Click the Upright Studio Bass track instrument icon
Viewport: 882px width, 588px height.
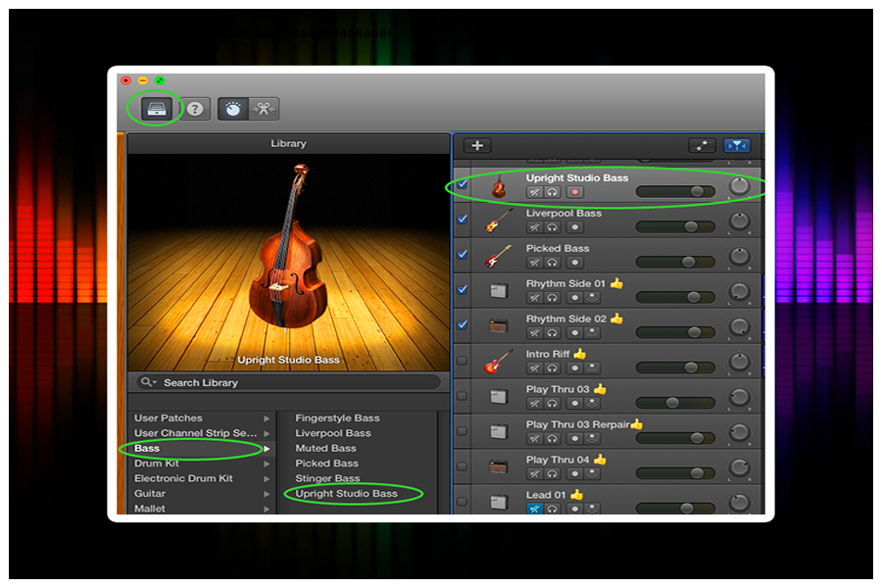tap(499, 186)
